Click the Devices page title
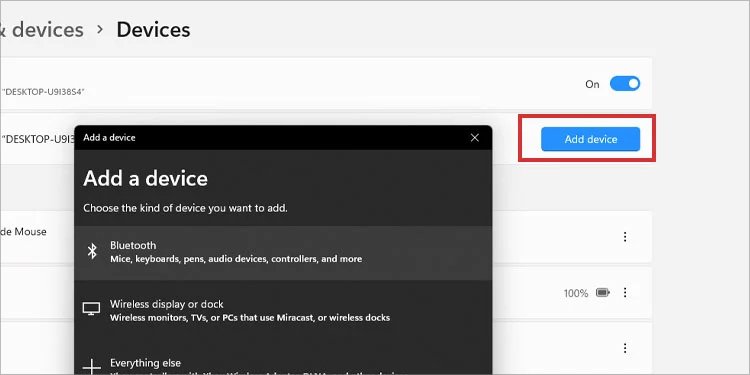Viewport: 750px width, 375px height. tap(153, 30)
